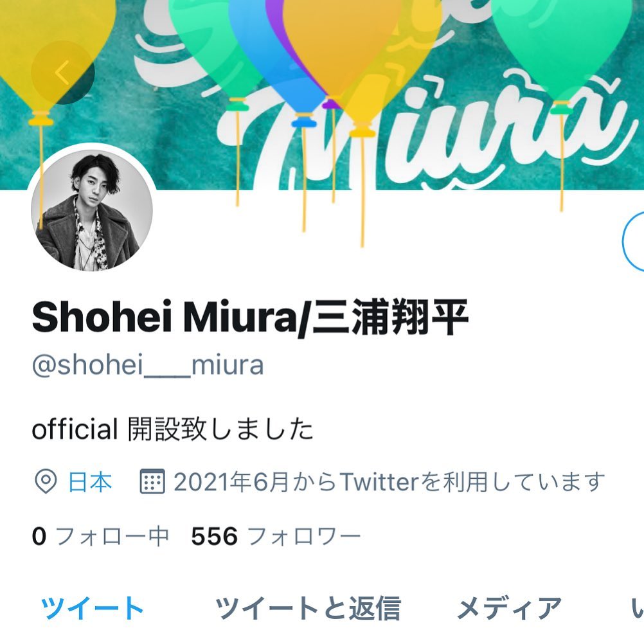Tap the @shohei___miura username handle
Image resolution: width=644 pixels, height=644 pixels.
[148, 364]
